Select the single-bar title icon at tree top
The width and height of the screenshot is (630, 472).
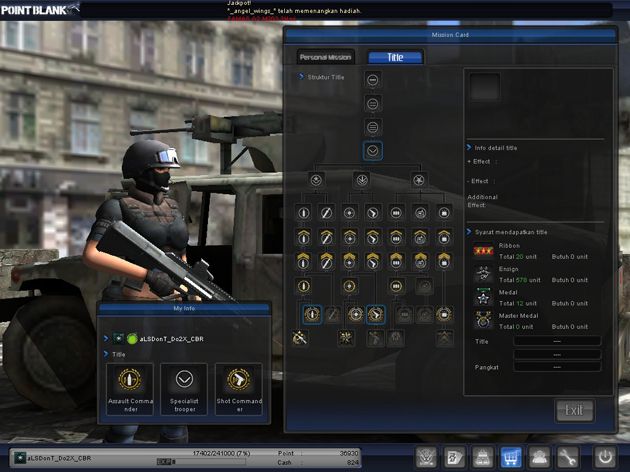coord(372,80)
